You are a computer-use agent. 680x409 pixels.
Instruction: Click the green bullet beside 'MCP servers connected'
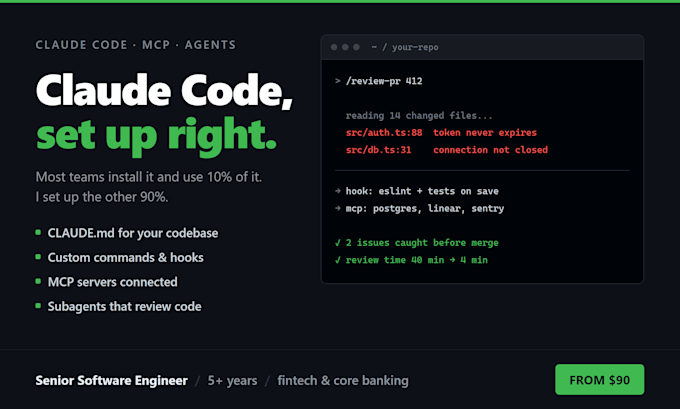coord(38,281)
